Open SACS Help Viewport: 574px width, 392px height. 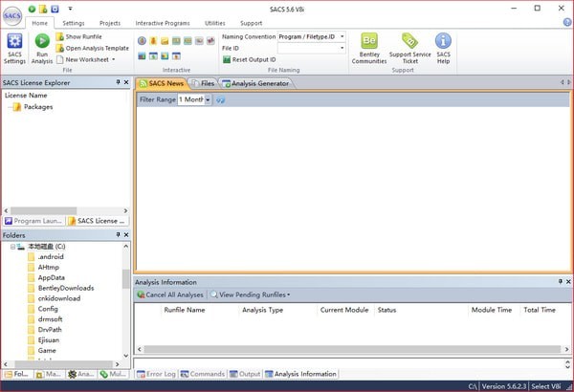coord(443,49)
